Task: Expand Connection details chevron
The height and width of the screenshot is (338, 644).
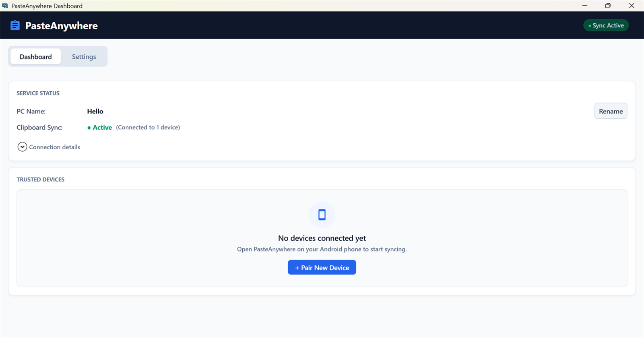Action: (x=22, y=147)
